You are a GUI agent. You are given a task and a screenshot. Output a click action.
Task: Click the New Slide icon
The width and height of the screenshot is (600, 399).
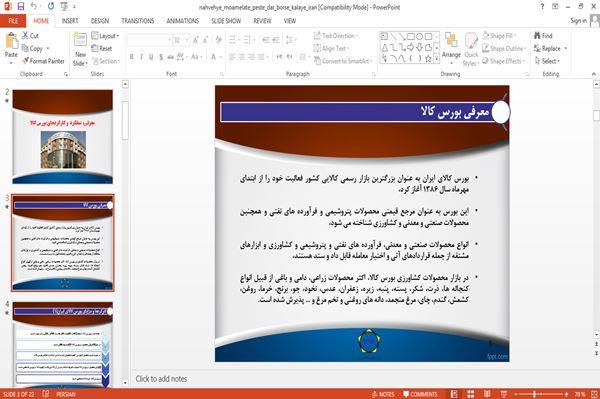(x=80, y=40)
